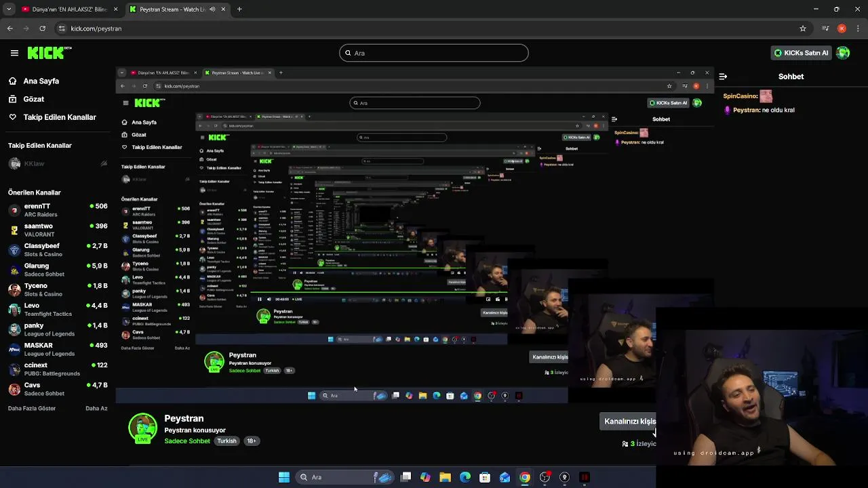The image size is (868, 488).
Task: Open Task View from taskbar
Action: [406, 477]
